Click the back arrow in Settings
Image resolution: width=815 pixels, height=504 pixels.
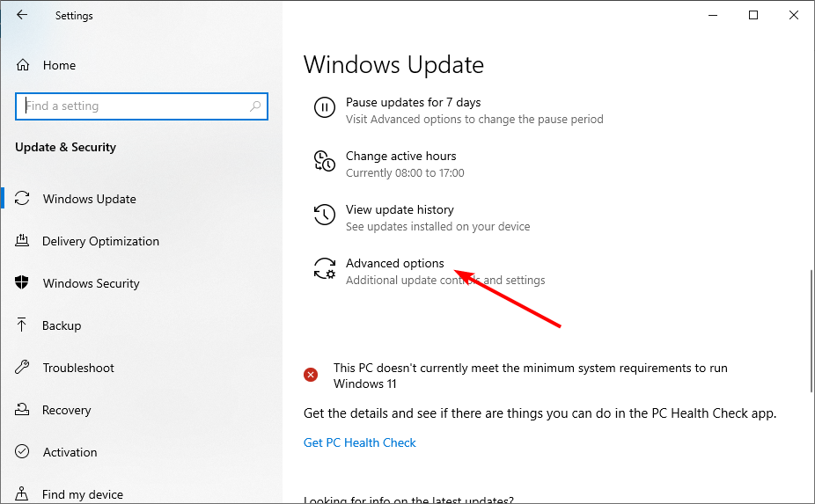click(22, 15)
